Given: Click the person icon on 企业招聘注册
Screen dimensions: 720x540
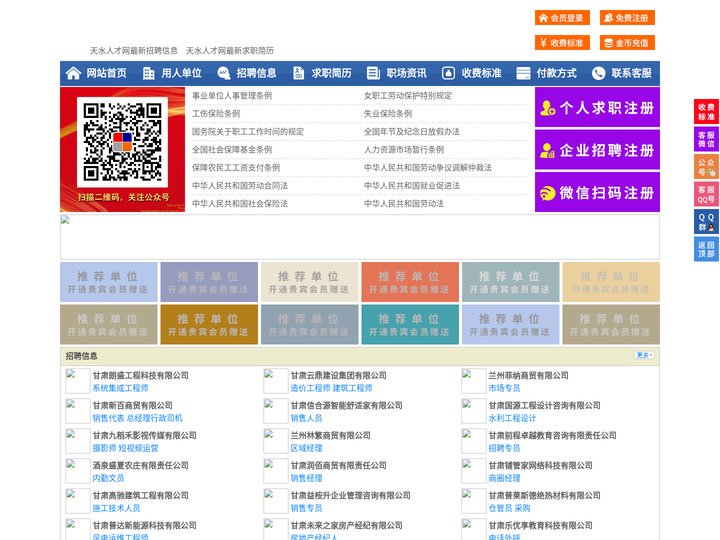Looking at the screenshot, I should pos(547,150).
